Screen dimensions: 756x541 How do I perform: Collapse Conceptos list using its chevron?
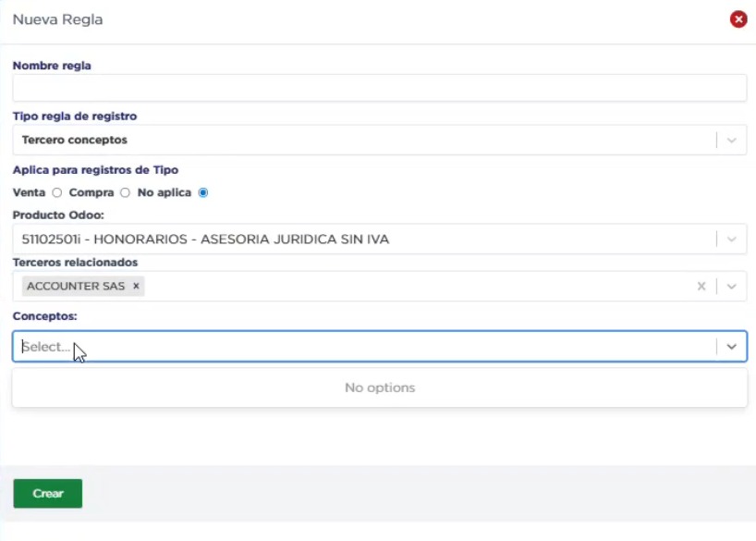[732, 347]
